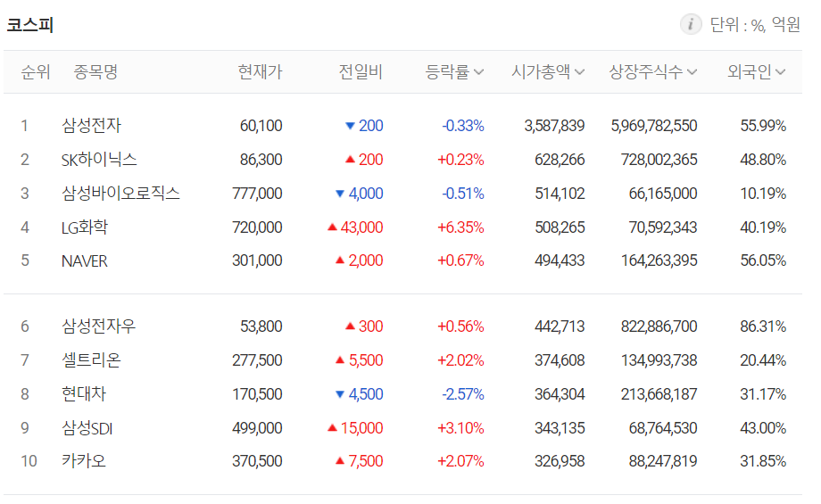Open the LG화학 stock link
Screen dimensions: 821x504
tap(84, 227)
